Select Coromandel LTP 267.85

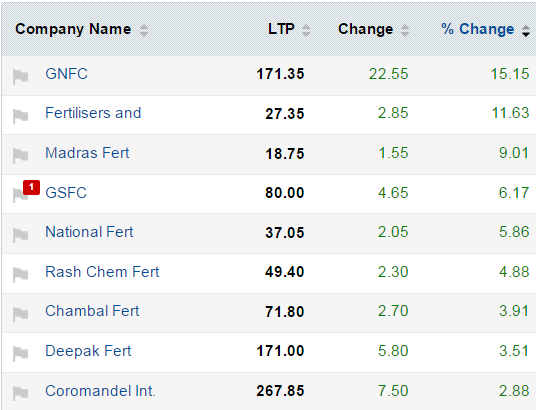pyautogui.click(x=280, y=391)
